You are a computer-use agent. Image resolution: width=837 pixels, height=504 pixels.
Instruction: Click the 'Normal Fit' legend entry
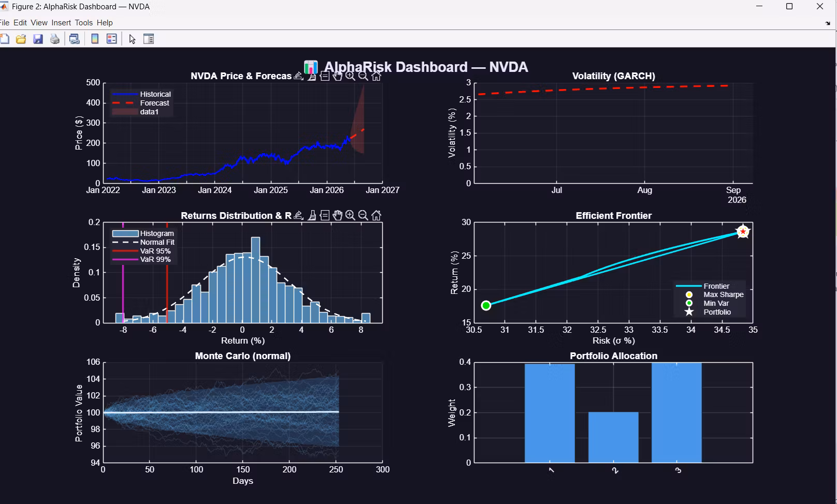157,242
